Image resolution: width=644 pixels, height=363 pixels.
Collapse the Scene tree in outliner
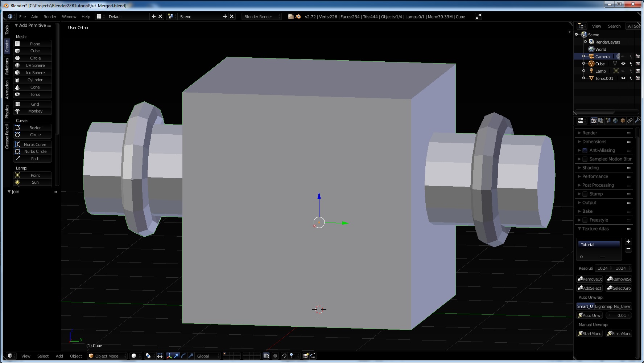coord(577,34)
